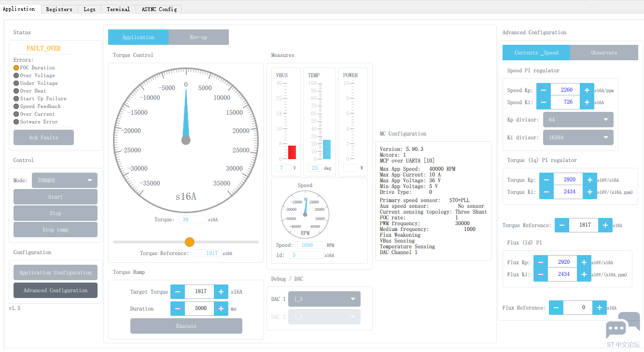Decrease Speed Ki with minus button
Viewport: 644px width, 352px height.
(544, 102)
